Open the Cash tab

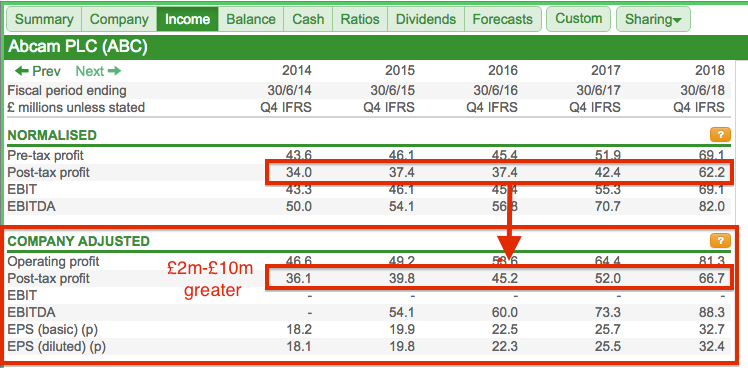click(x=308, y=20)
